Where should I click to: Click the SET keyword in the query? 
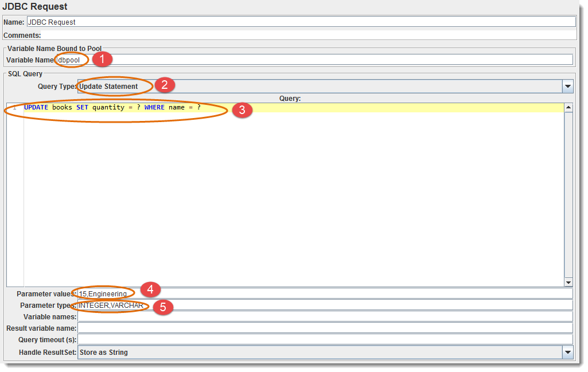tap(82, 108)
